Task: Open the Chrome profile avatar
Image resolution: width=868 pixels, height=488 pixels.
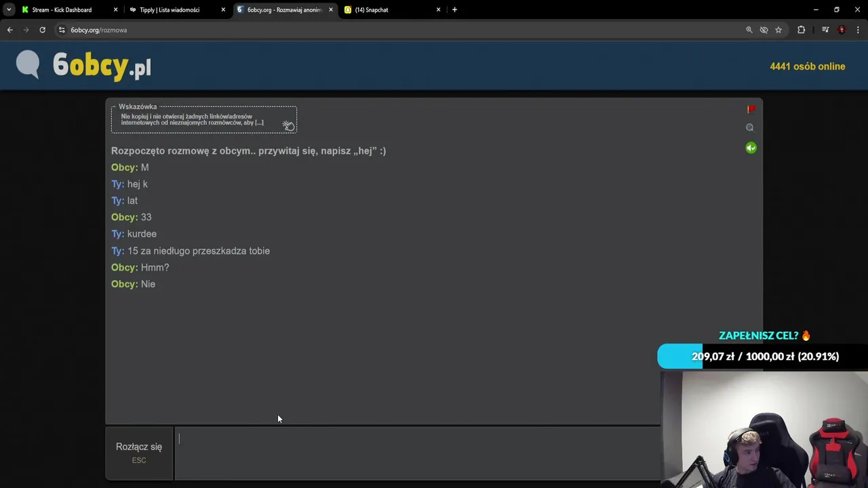Action: (842, 30)
